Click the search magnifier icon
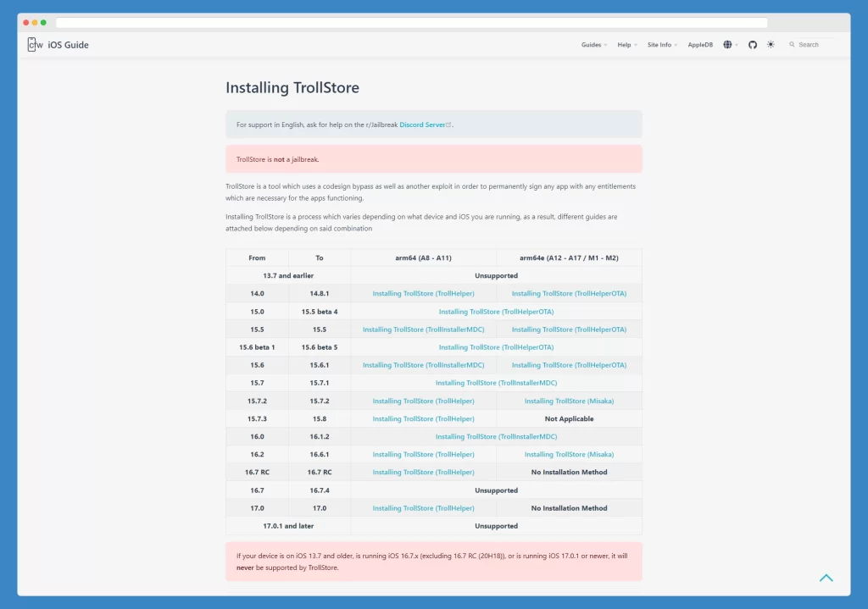Viewport: 868px width, 609px height. tap(792, 45)
